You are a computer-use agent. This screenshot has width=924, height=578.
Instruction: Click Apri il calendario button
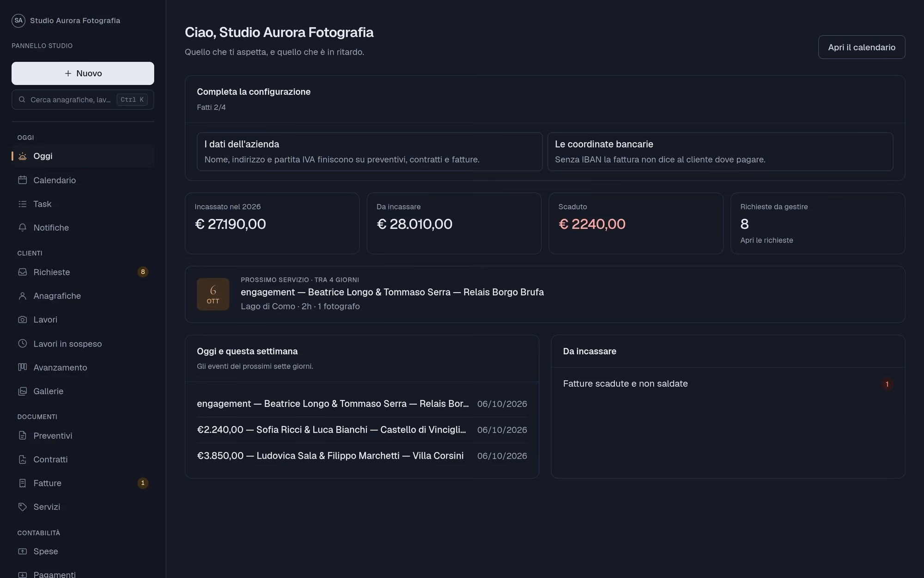coord(862,47)
